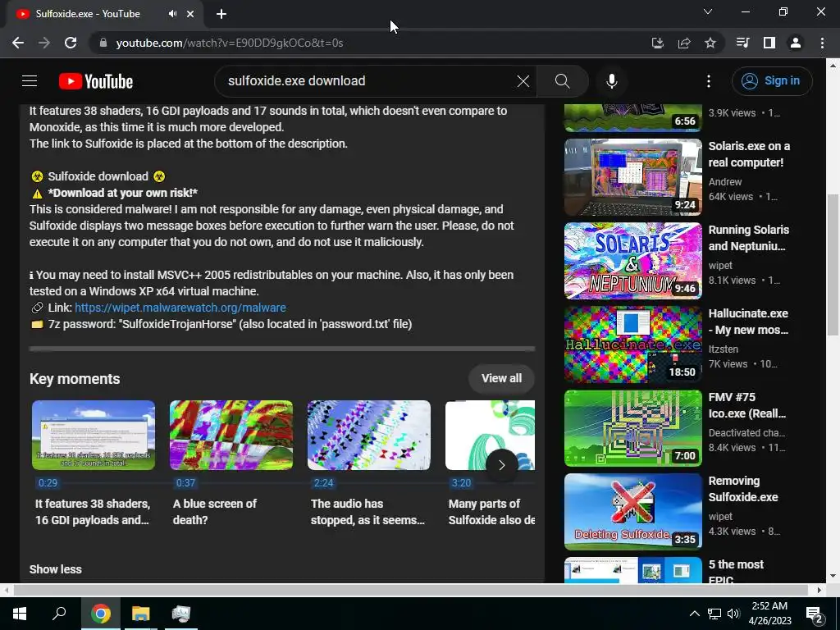Mute tab via speaker icon on tab
The height and width of the screenshot is (630, 840).
(x=172, y=14)
